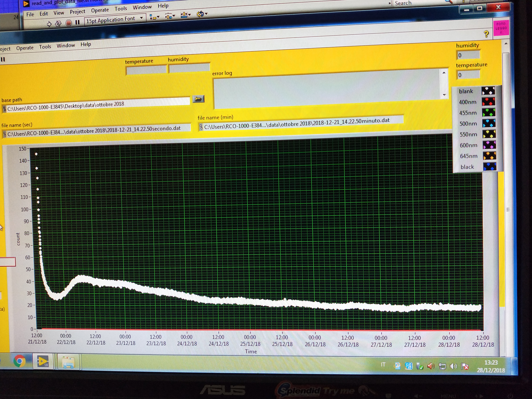This screenshot has width=532, height=399.
Task: Open LabVIEW from the Windows taskbar
Action: [x=43, y=361]
